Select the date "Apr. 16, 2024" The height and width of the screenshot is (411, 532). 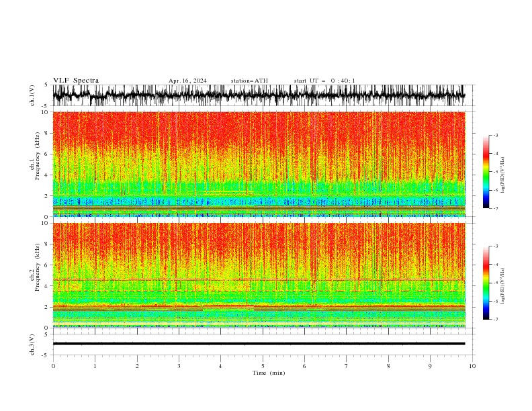[187, 81]
